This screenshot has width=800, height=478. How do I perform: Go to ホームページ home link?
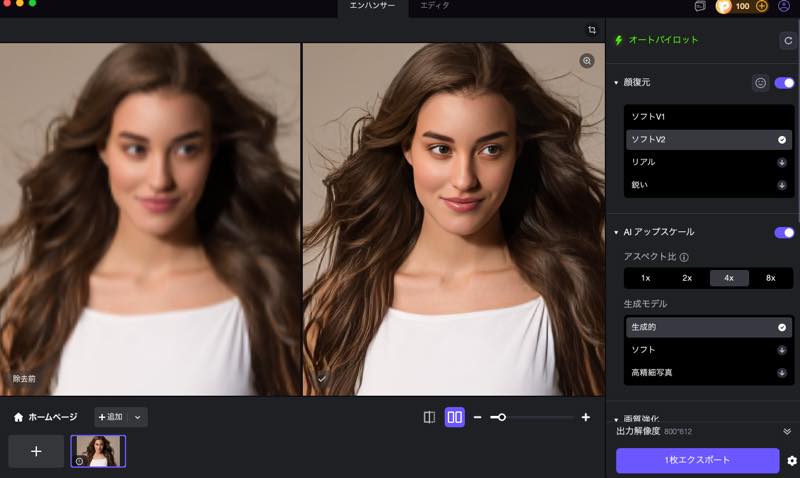[x=45, y=417]
